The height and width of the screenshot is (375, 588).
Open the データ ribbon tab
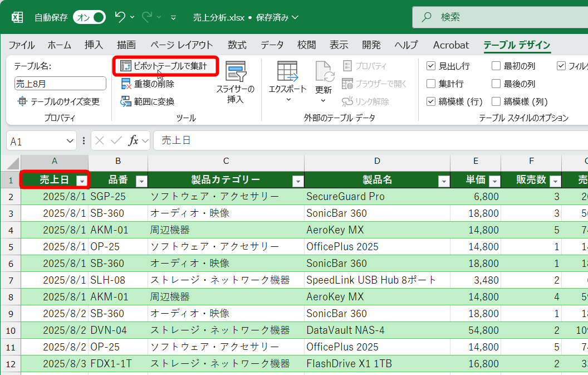272,45
